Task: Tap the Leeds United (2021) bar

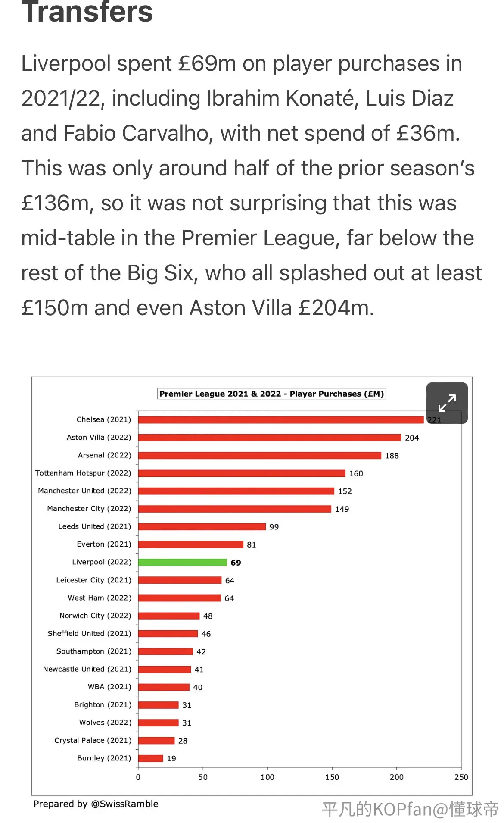Action: [x=202, y=526]
